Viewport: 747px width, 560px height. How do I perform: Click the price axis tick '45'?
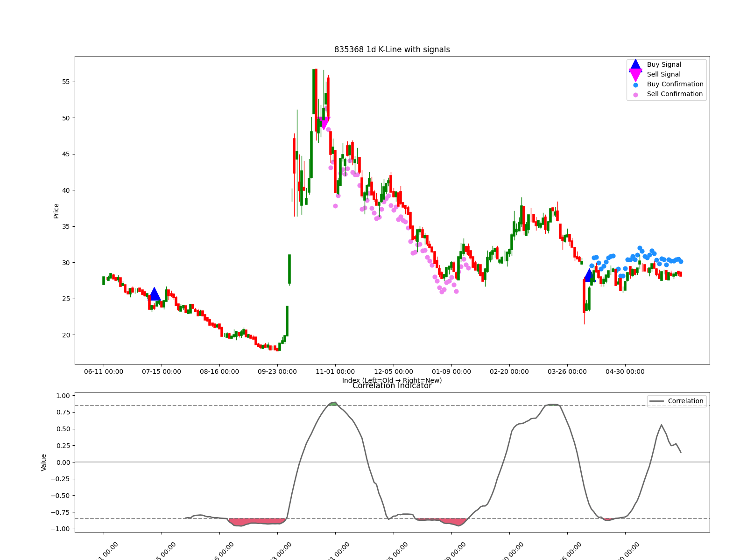(66, 154)
